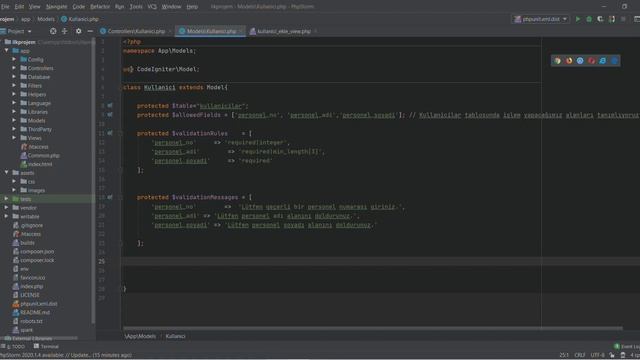
Task: Expand the Controllers folder arrow
Action: tap(14, 68)
